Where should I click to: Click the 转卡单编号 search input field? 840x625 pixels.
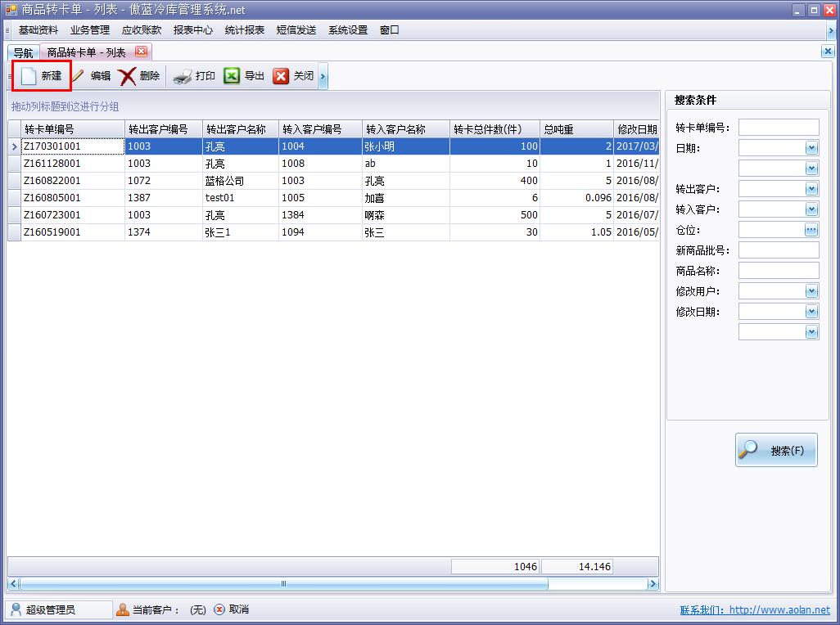tap(778, 128)
